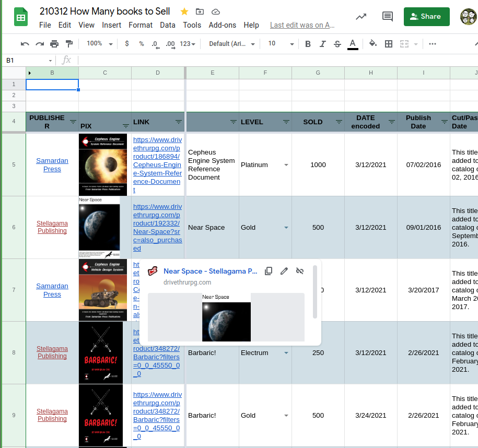Open the Insert menu

coord(112,25)
